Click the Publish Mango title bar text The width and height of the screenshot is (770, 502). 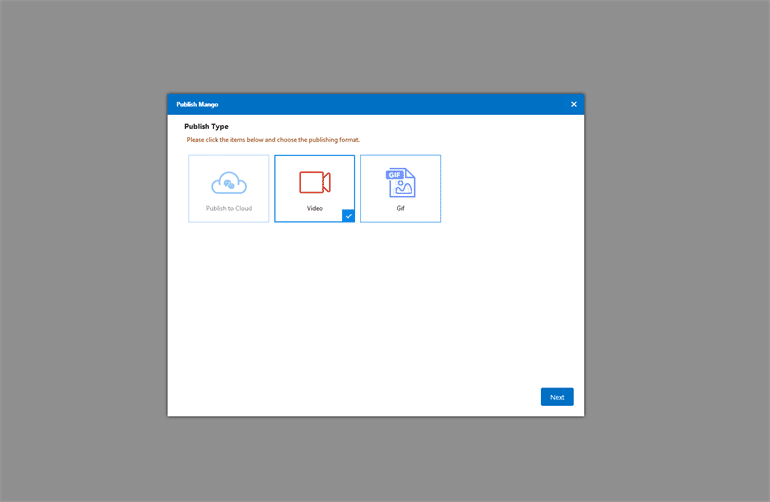197,104
